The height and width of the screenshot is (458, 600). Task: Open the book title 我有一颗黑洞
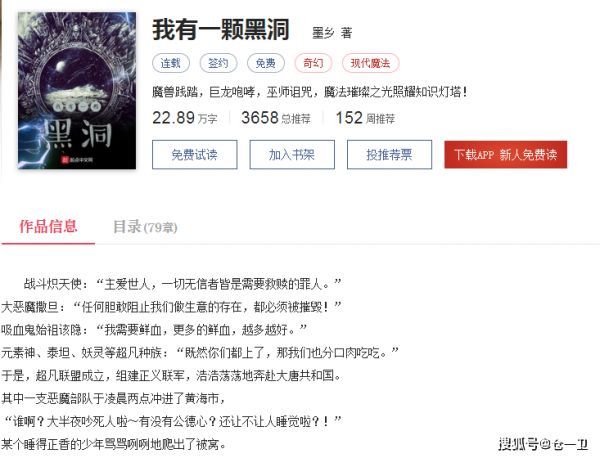(221, 29)
